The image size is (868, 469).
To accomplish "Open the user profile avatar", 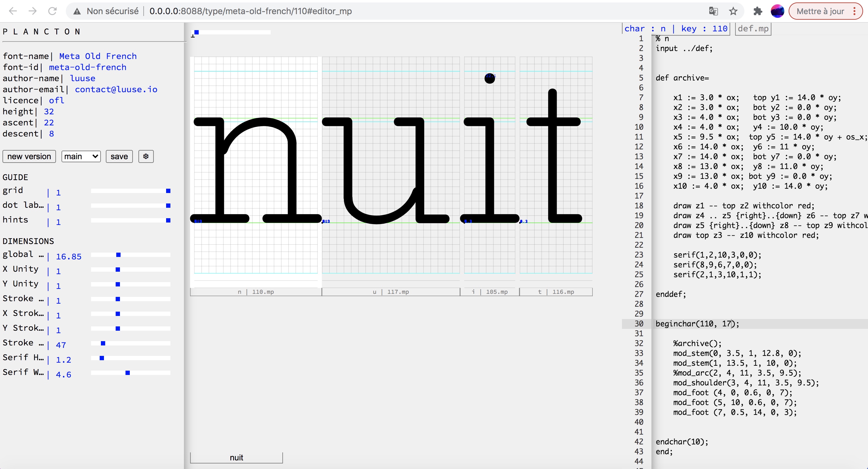I will [777, 11].
